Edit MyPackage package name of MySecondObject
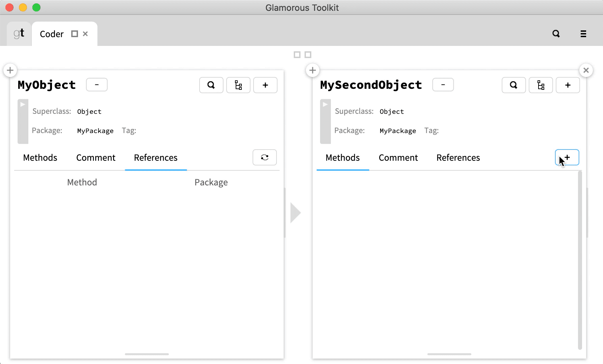Screen dimensions: 603x364 (398, 131)
